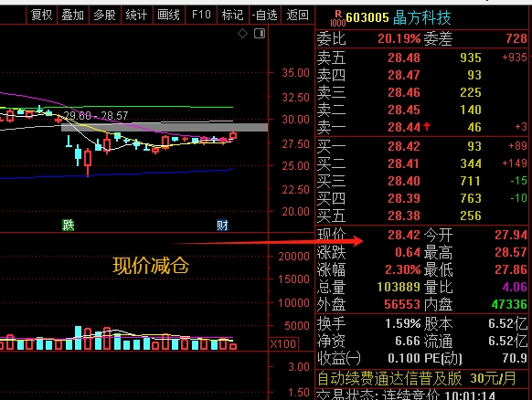The image size is (532, 400).
Task: Click the blue 财 marker on chart
Action: pos(222,225)
